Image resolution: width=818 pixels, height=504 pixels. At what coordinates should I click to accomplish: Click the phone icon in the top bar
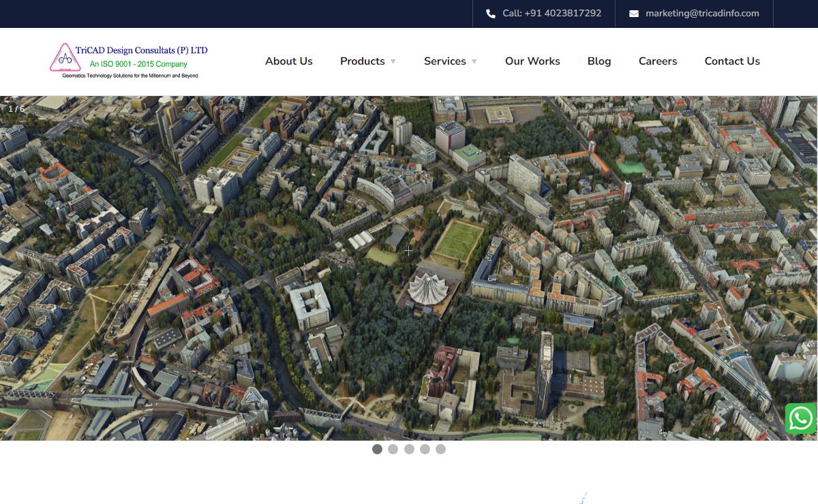click(491, 14)
